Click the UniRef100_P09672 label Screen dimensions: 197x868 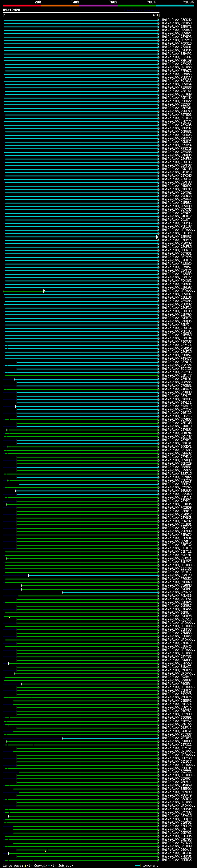click(176, 592)
